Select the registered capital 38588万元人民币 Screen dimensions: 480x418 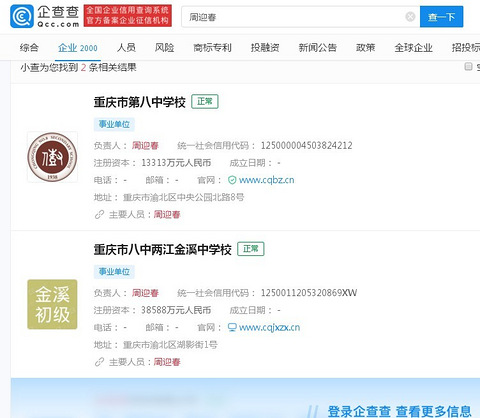click(176, 310)
